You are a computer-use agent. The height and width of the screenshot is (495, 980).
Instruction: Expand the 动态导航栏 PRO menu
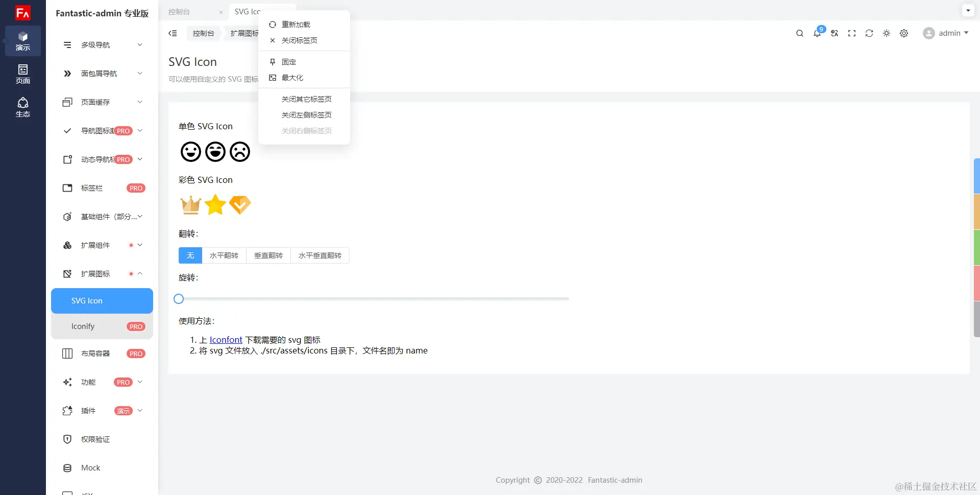click(x=102, y=159)
